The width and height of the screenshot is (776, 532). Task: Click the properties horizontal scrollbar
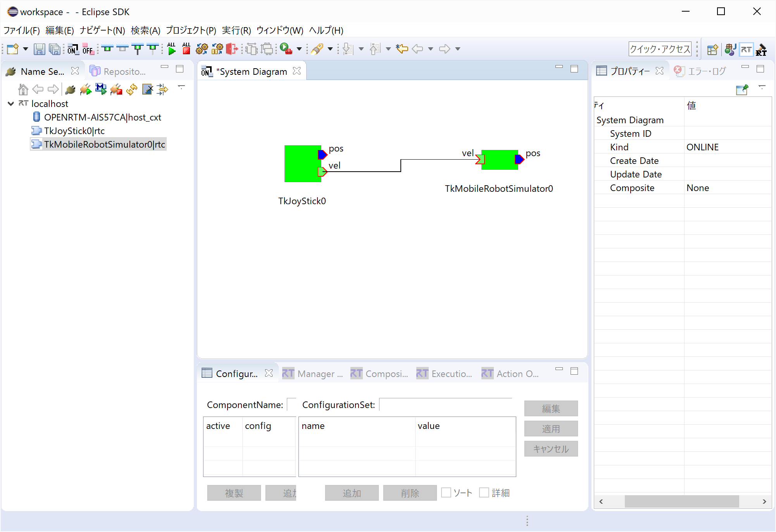coord(682,501)
